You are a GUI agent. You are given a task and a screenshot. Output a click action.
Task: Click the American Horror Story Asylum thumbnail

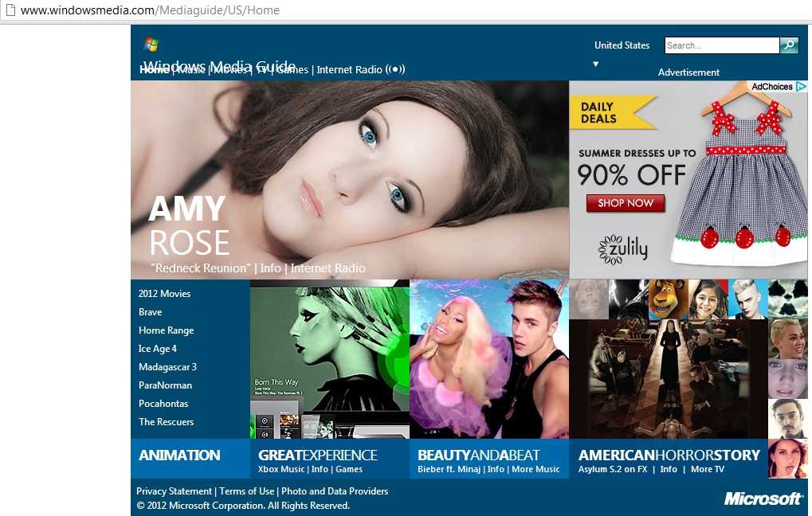coord(669,379)
